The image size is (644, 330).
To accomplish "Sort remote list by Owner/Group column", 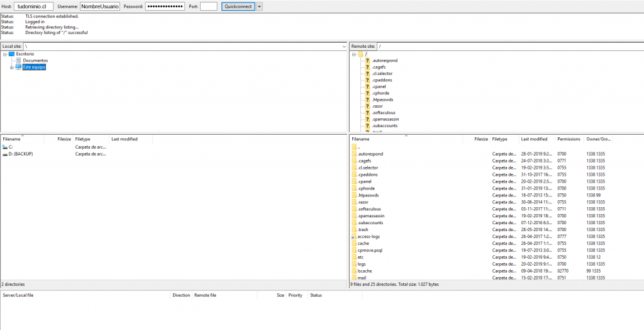I will (x=599, y=139).
